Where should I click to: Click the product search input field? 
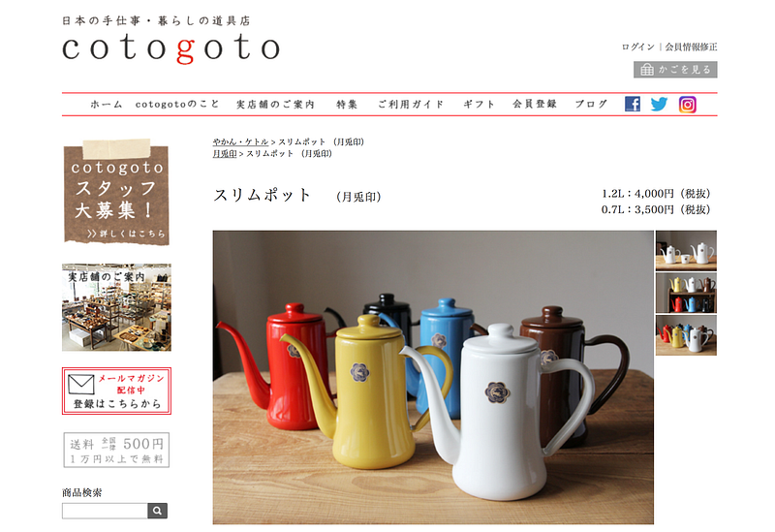pyautogui.click(x=105, y=511)
